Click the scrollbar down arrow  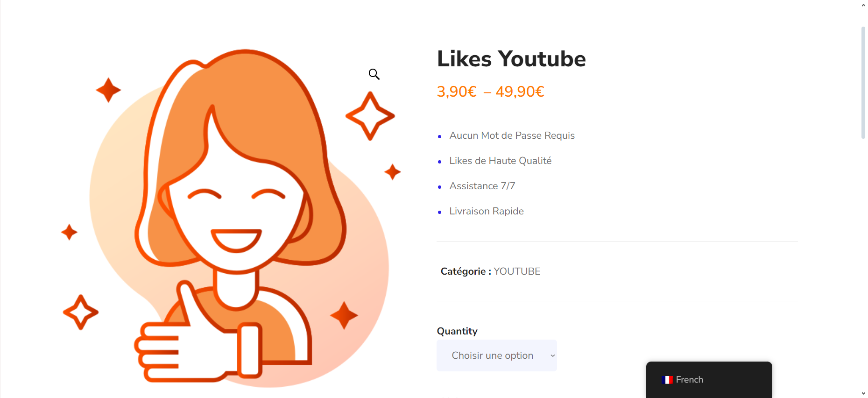click(x=863, y=393)
